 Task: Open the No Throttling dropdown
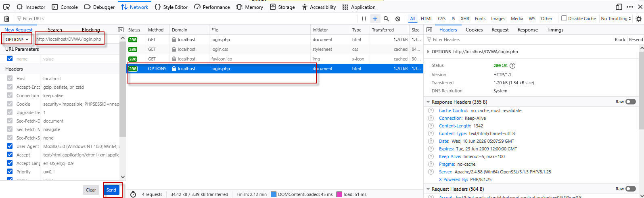(x=616, y=19)
